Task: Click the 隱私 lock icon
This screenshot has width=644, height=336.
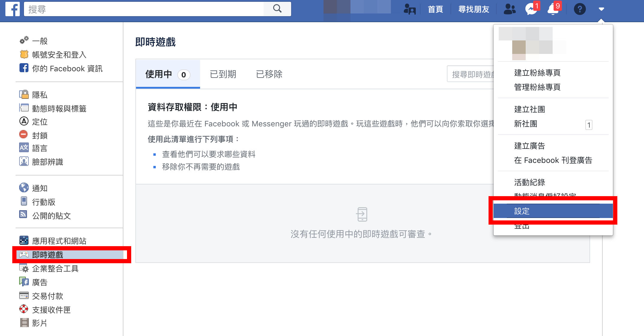Action: click(24, 94)
